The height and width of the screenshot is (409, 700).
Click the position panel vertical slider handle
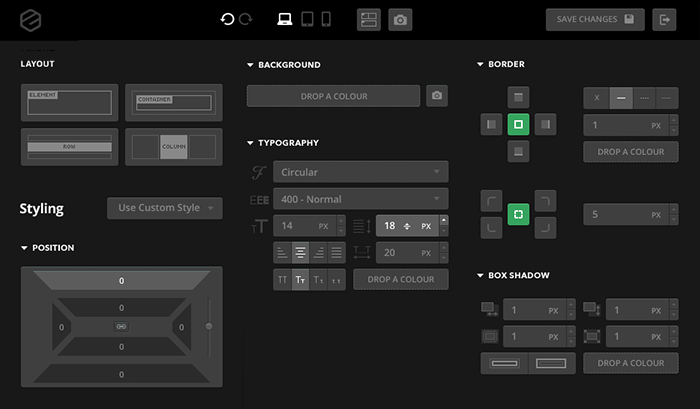[x=209, y=326]
